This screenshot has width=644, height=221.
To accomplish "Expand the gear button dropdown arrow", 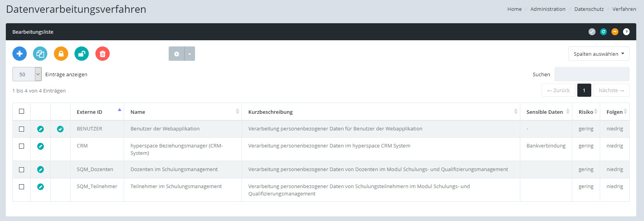I will point(190,54).
